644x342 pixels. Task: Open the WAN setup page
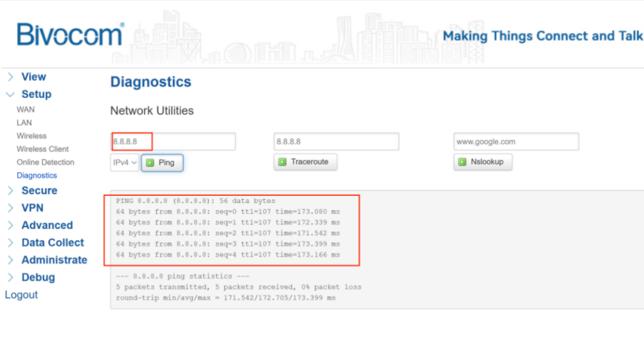(x=25, y=109)
